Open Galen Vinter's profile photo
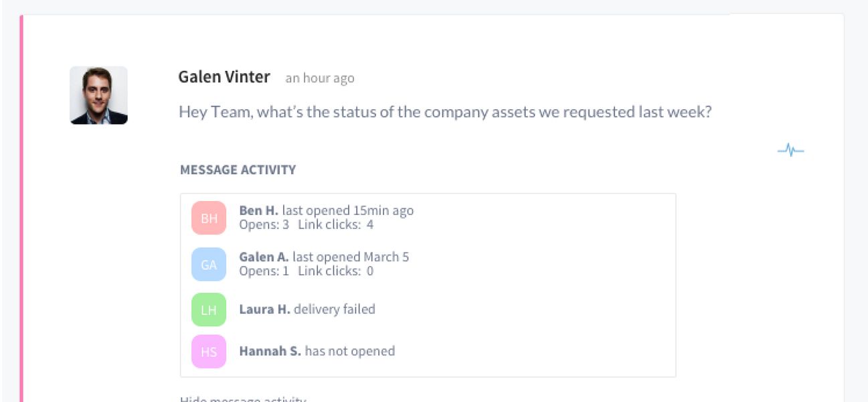868x402 pixels. coord(98,95)
